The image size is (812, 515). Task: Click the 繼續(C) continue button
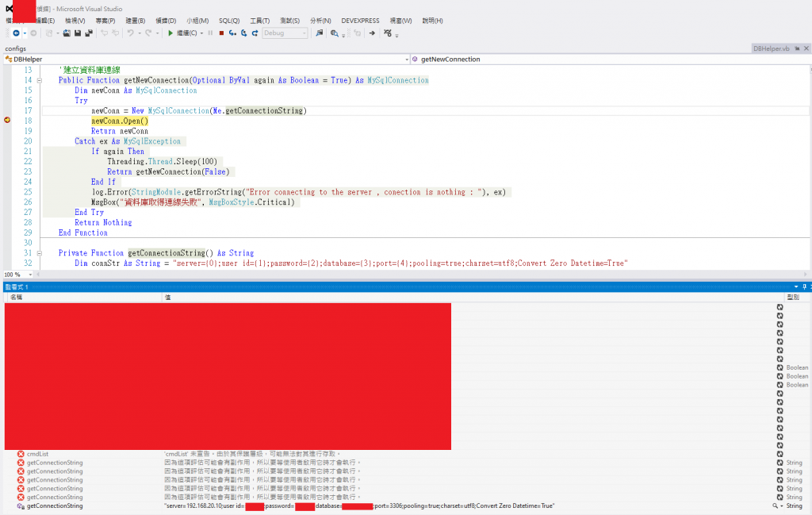pyautogui.click(x=182, y=33)
